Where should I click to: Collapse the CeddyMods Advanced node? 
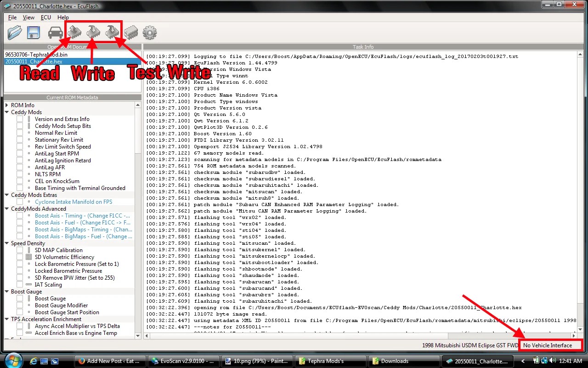pyautogui.click(x=7, y=208)
